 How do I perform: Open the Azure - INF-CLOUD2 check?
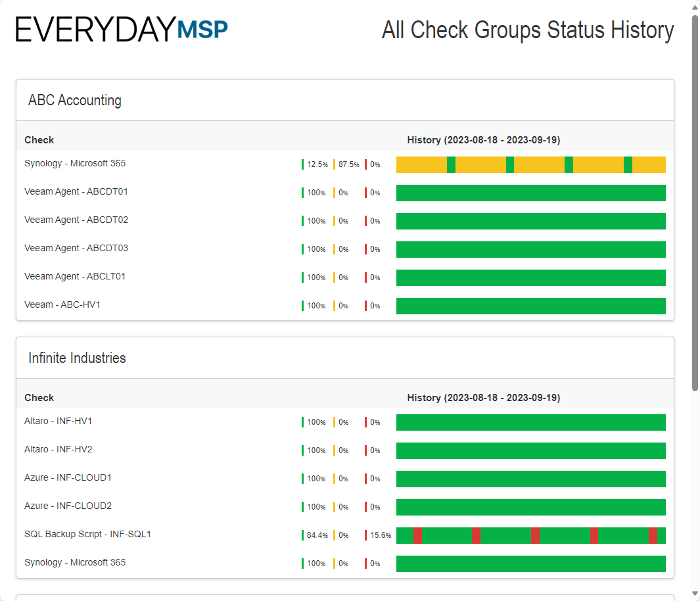tap(68, 506)
